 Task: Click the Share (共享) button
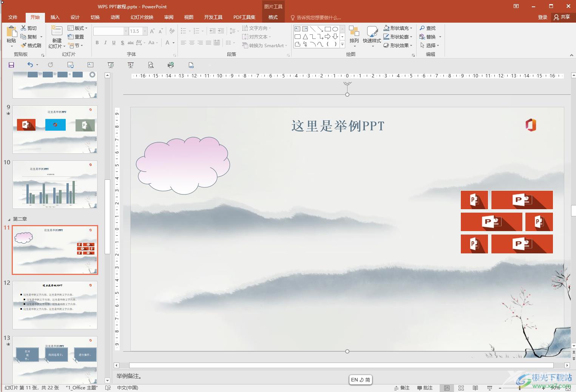[562, 17]
